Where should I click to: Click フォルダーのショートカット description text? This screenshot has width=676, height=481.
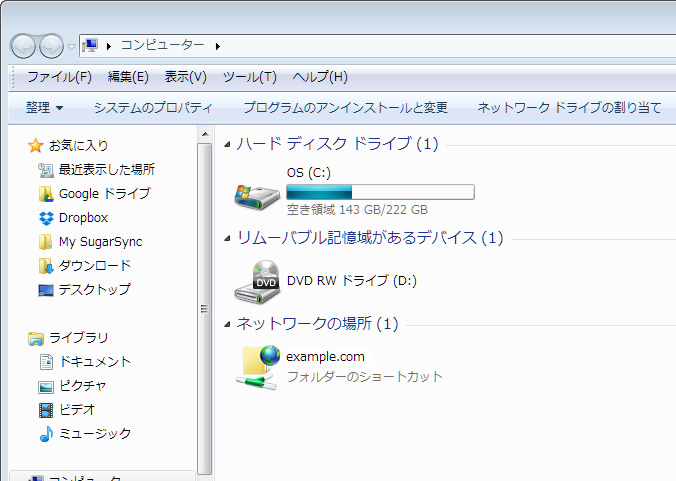[x=365, y=377]
